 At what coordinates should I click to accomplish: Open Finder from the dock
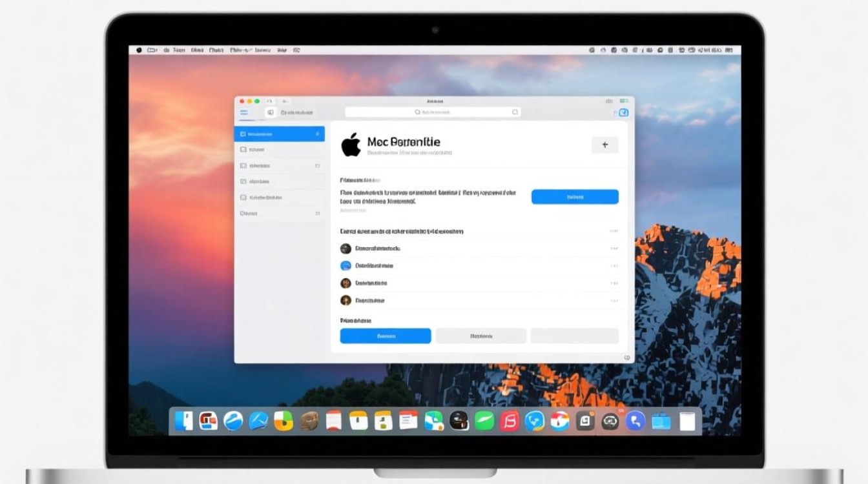183,421
